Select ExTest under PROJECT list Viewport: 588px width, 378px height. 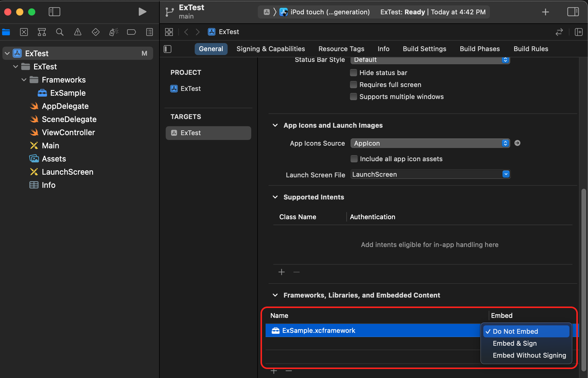(x=191, y=89)
